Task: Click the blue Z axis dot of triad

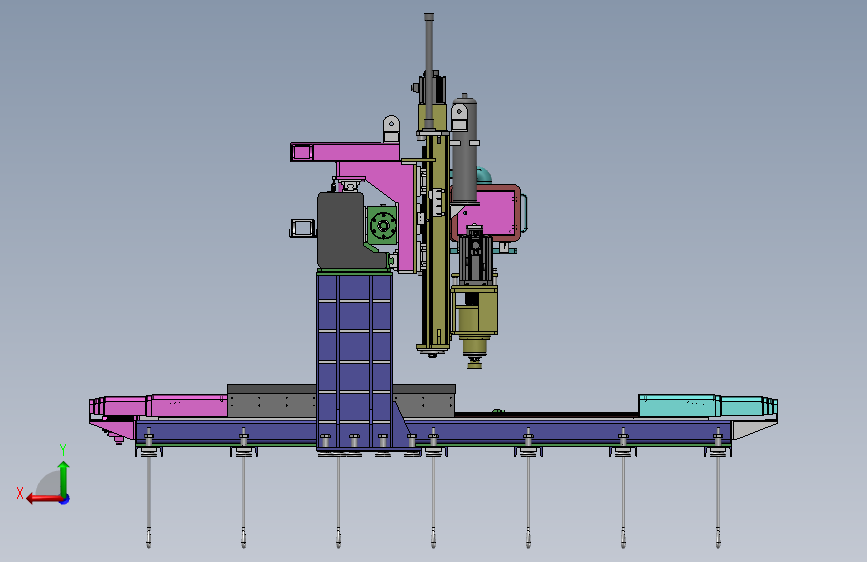Action: tap(65, 499)
